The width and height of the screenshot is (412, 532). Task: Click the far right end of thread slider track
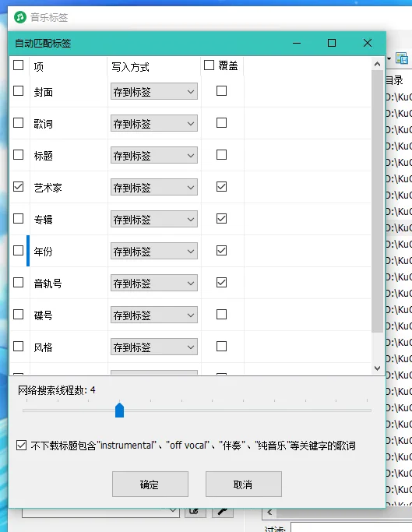pos(368,410)
